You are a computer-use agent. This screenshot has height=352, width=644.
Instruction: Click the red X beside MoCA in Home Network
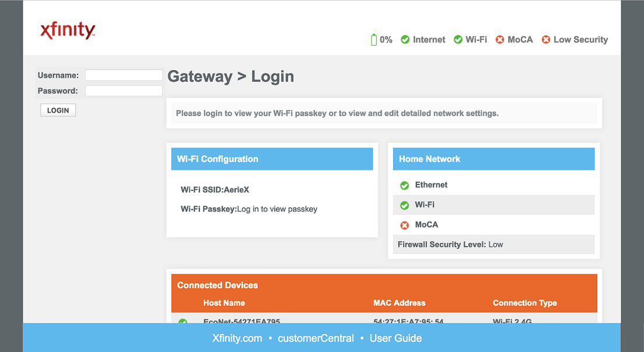coord(404,225)
